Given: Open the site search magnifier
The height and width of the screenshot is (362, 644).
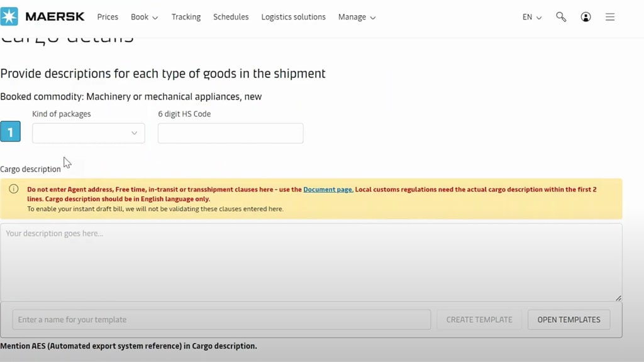Looking at the screenshot, I should (x=560, y=17).
